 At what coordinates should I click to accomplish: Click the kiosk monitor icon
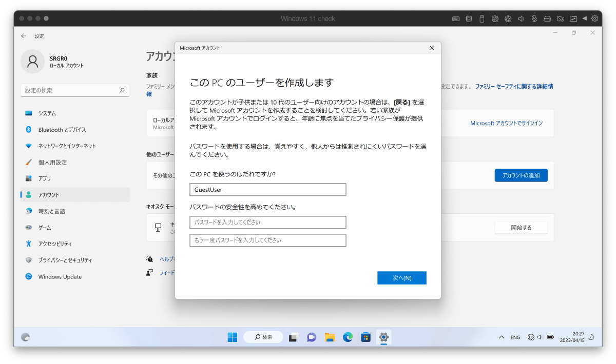pyautogui.click(x=159, y=227)
